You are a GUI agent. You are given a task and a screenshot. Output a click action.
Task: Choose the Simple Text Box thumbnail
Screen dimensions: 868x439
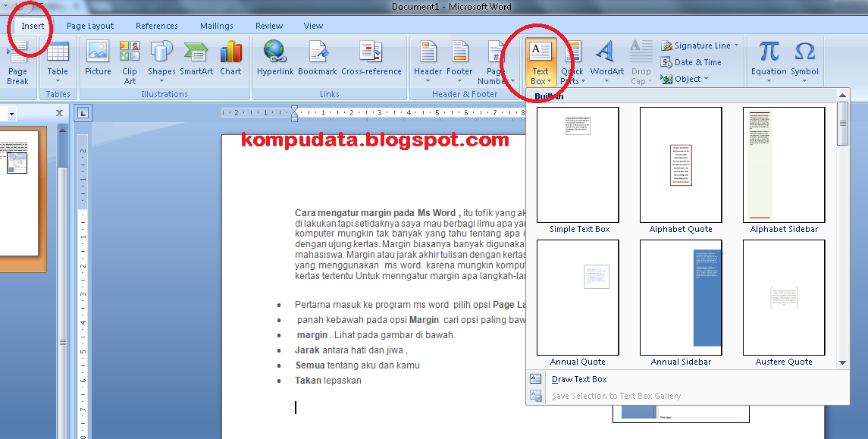578,165
